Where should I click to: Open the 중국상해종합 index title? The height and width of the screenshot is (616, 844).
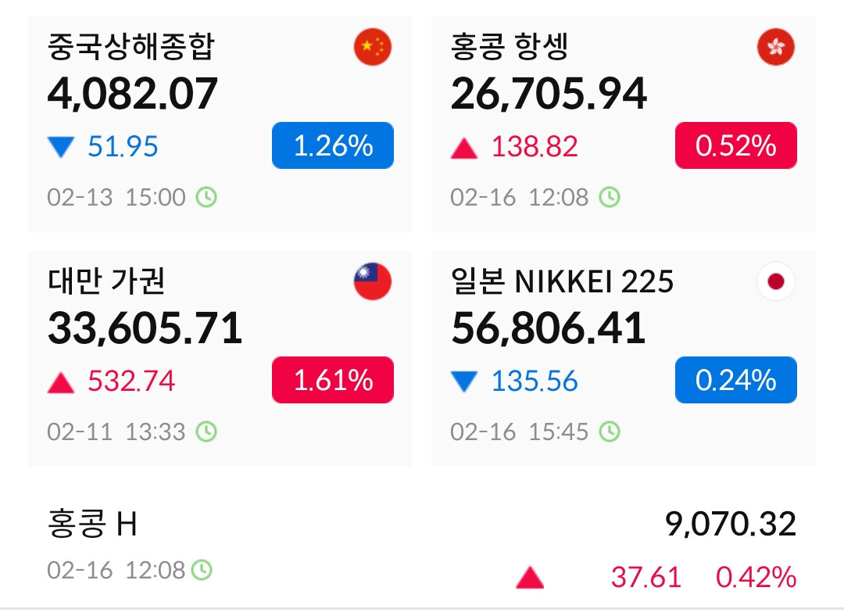pyautogui.click(x=131, y=47)
